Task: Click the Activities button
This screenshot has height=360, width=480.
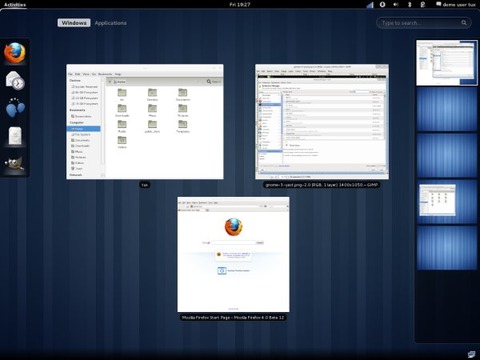Action: tap(15, 4)
